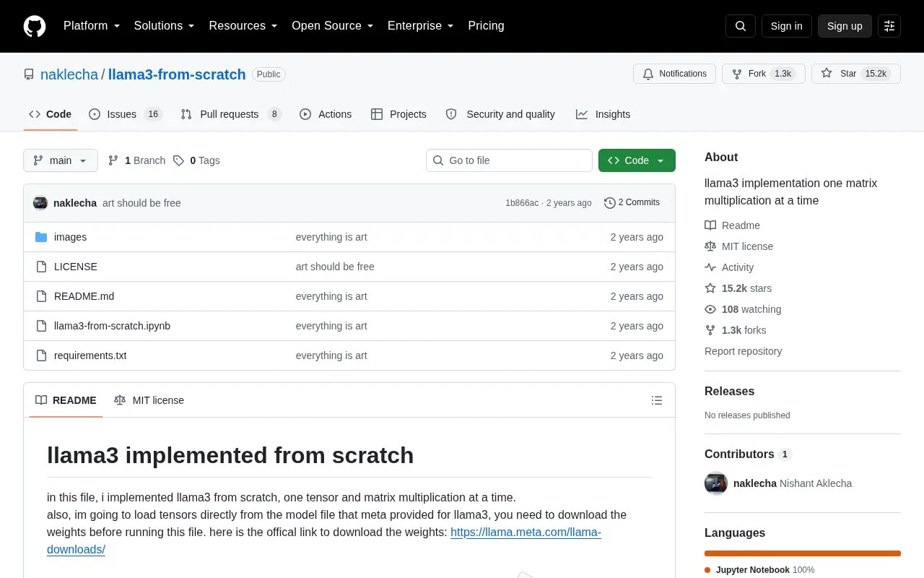Expand the Enterprise menu

(421, 26)
